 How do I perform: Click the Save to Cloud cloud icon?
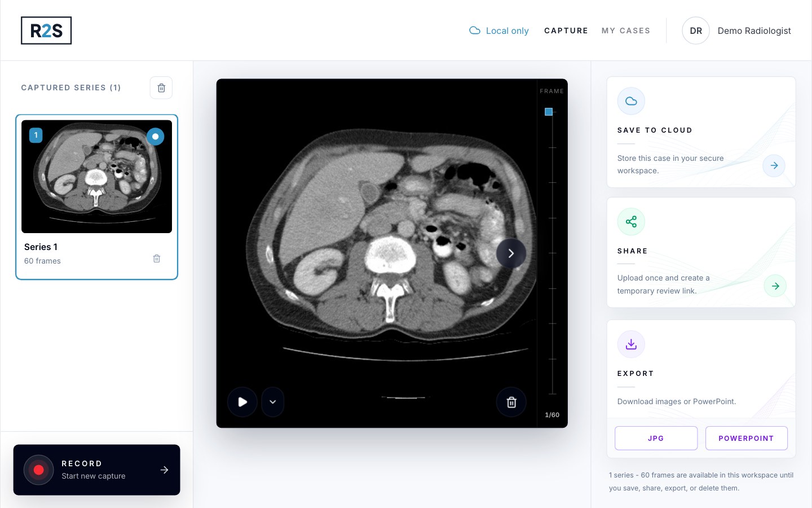tap(631, 101)
